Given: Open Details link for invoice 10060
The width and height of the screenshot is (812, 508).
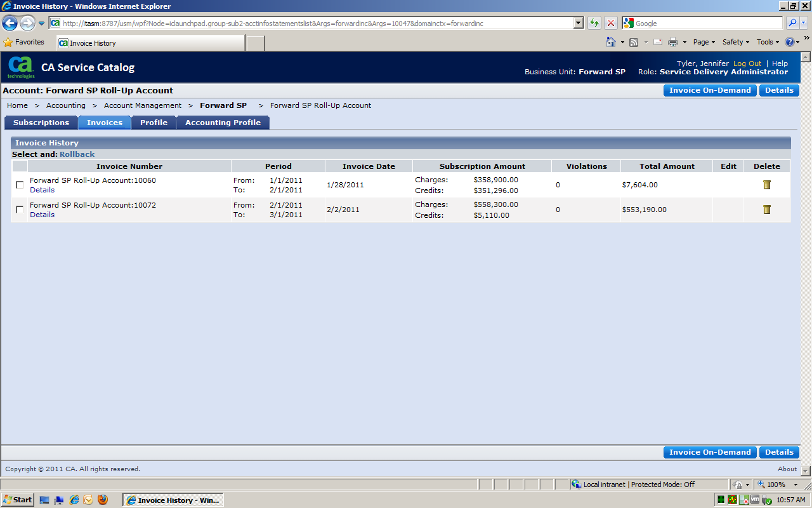Looking at the screenshot, I should coord(42,190).
